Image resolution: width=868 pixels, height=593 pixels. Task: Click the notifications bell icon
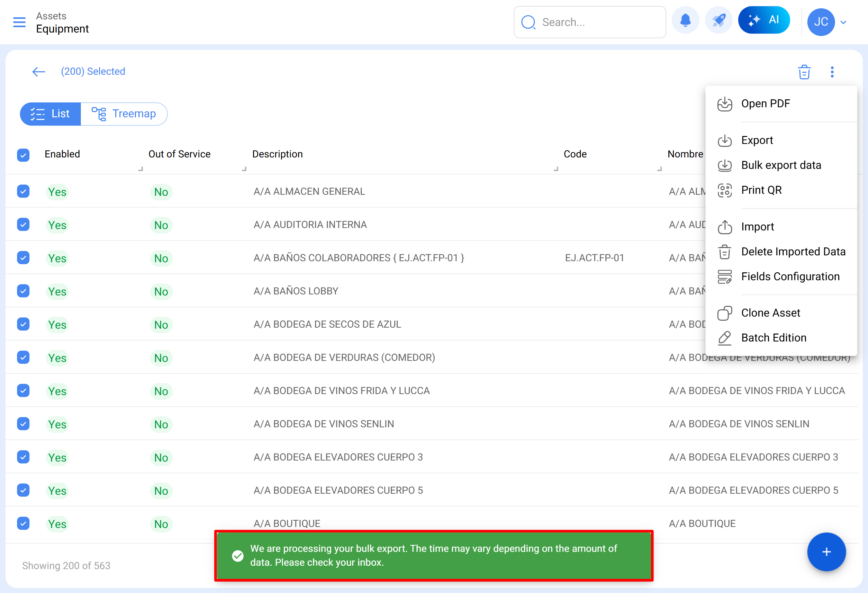point(685,20)
